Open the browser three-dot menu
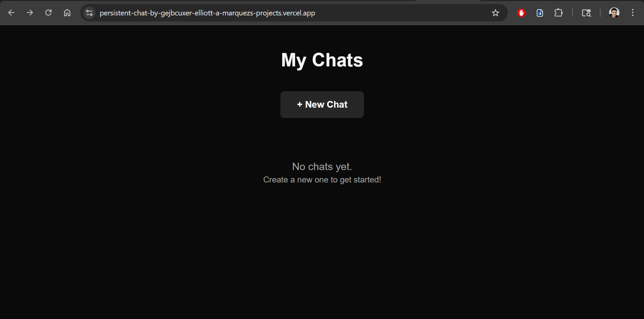The width and height of the screenshot is (644, 319). coord(633,13)
